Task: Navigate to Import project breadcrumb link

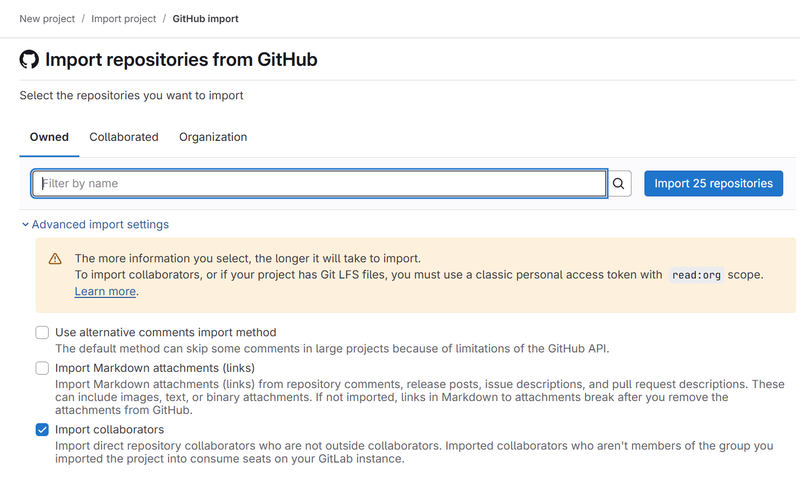Action: pyautogui.click(x=124, y=18)
